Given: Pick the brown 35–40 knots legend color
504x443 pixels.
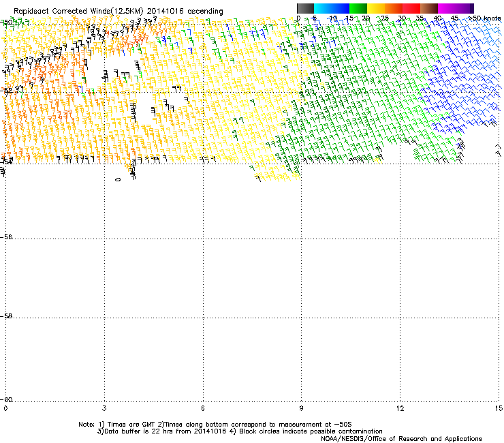Looking at the screenshot, I should (x=429, y=8).
